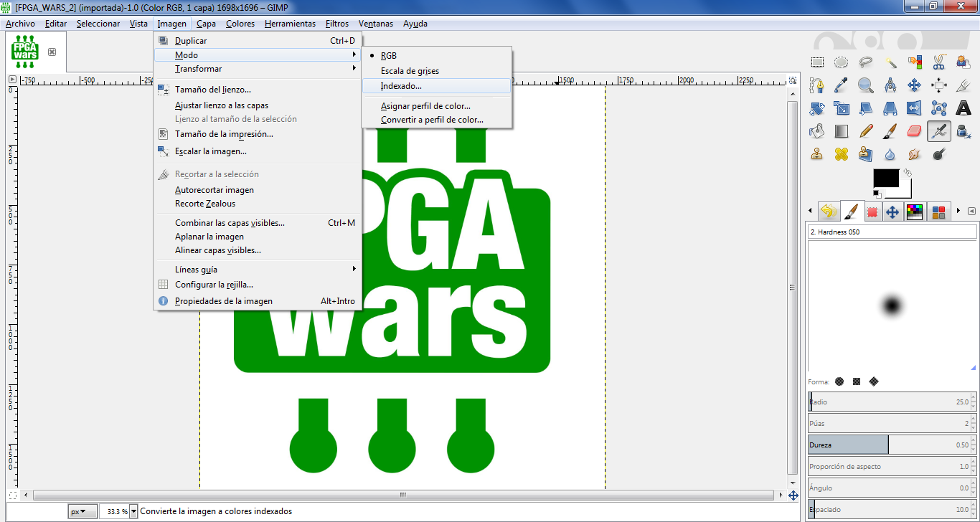Set brush shape to circle
Image resolution: width=980 pixels, height=522 pixels.
coord(839,381)
